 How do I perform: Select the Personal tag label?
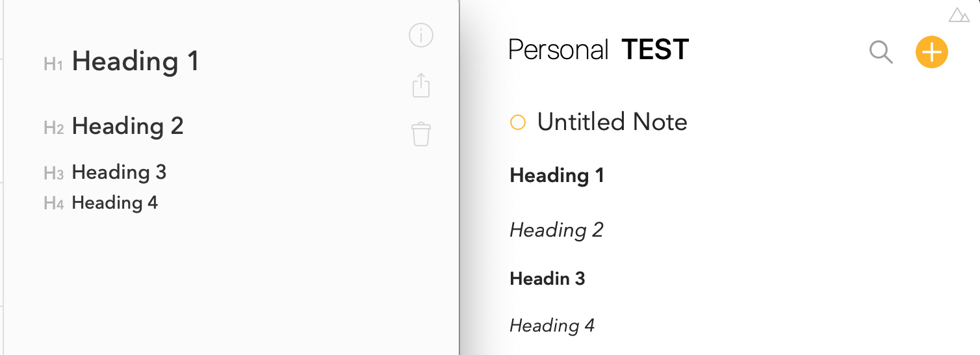558,50
